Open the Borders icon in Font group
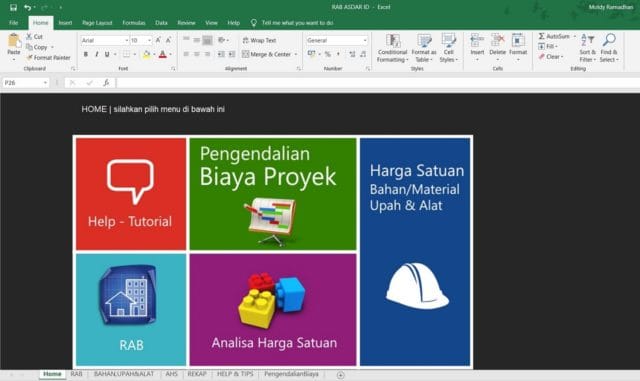The image size is (640, 381). [x=127, y=54]
